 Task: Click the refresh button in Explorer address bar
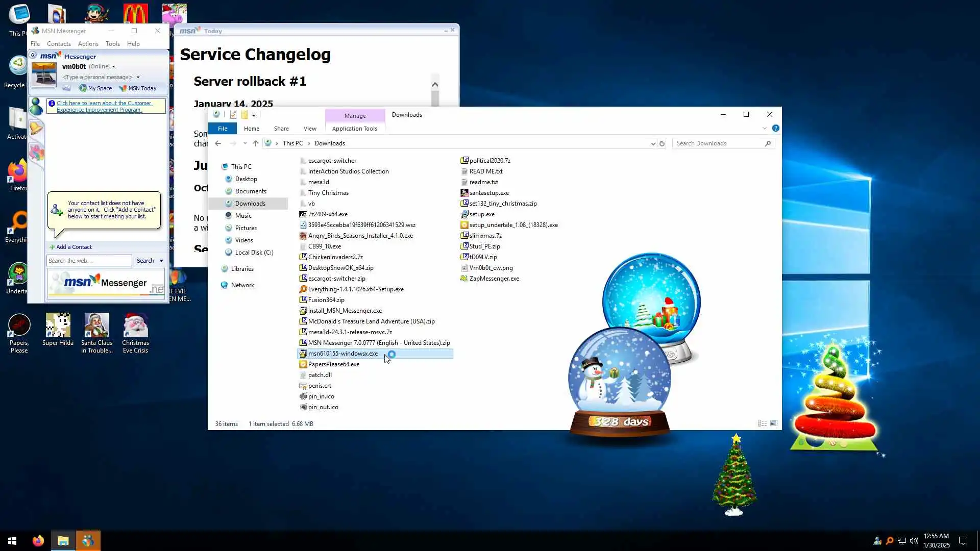pos(662,143)
